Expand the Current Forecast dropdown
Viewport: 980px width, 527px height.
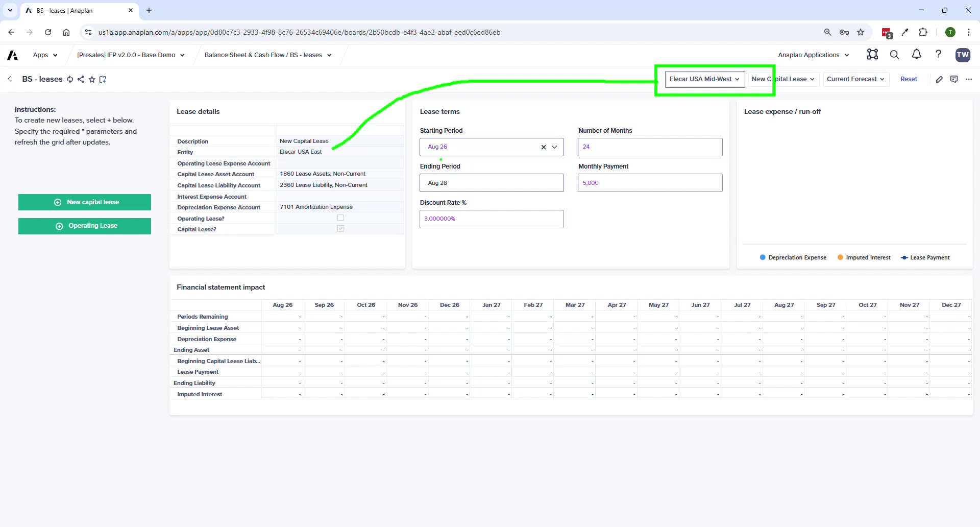click(856, 79)
